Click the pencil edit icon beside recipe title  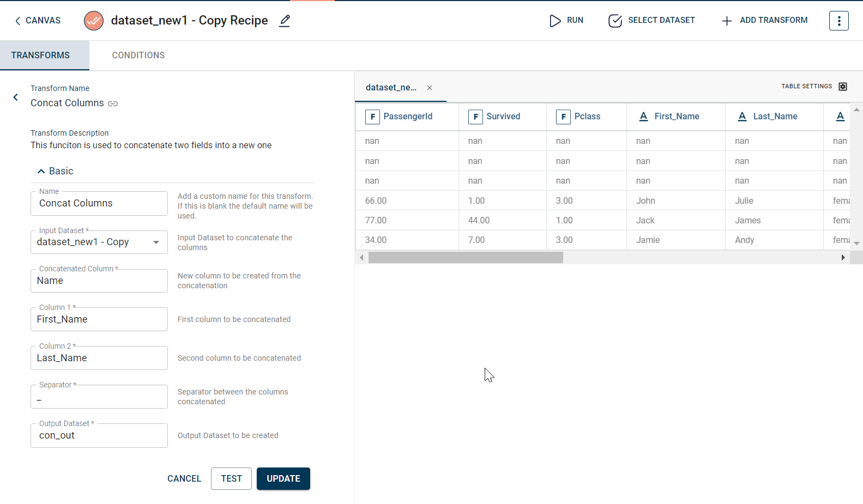[285, 21]
